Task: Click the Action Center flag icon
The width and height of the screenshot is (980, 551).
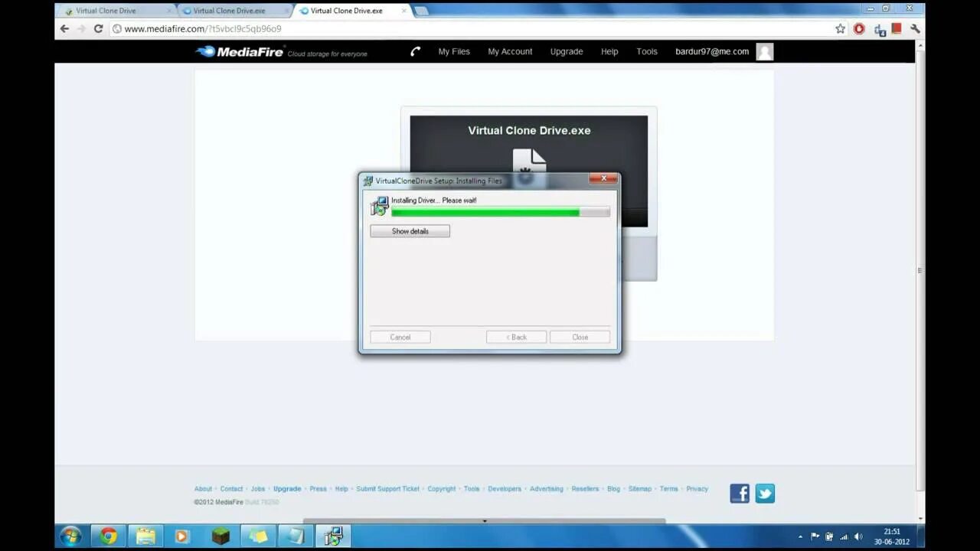Action: [x=815, y=536]
